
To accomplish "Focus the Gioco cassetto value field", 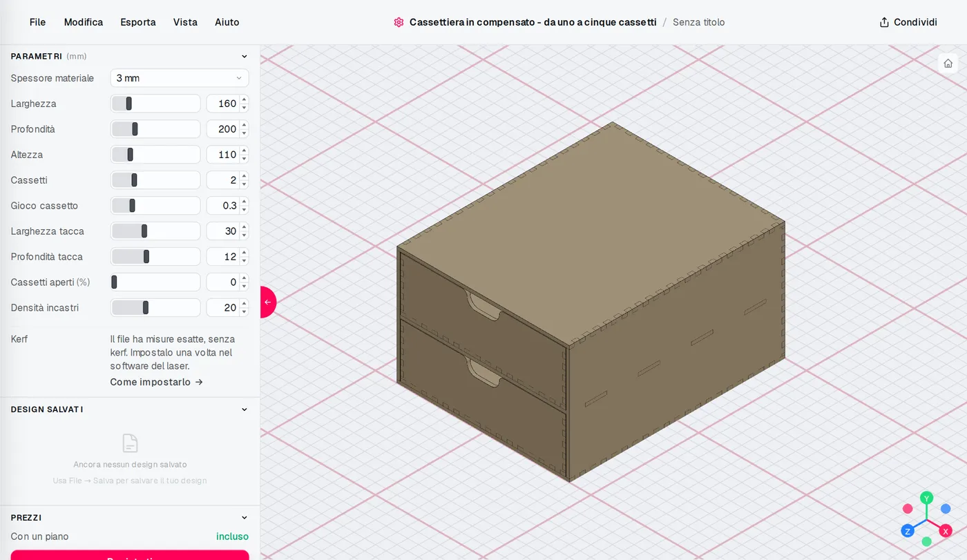I will click(x=223, y=206).
